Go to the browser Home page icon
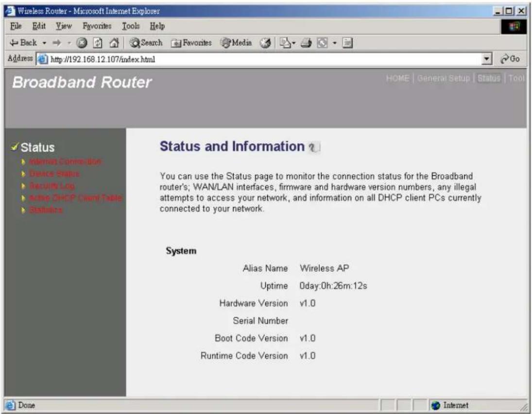The image size is (532, 414). 114,43
